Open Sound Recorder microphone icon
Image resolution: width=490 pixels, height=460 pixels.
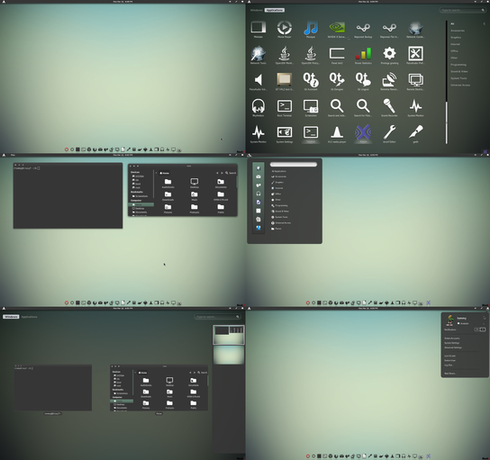389,106
